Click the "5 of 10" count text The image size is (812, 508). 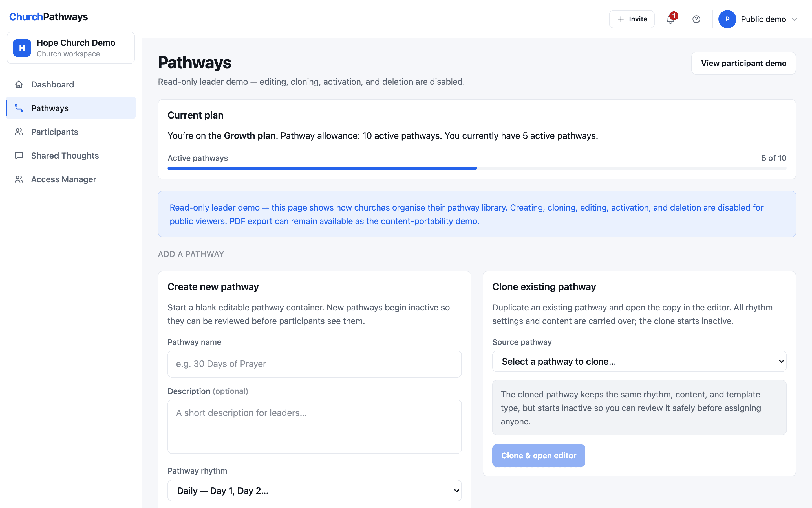pos(773,158)
